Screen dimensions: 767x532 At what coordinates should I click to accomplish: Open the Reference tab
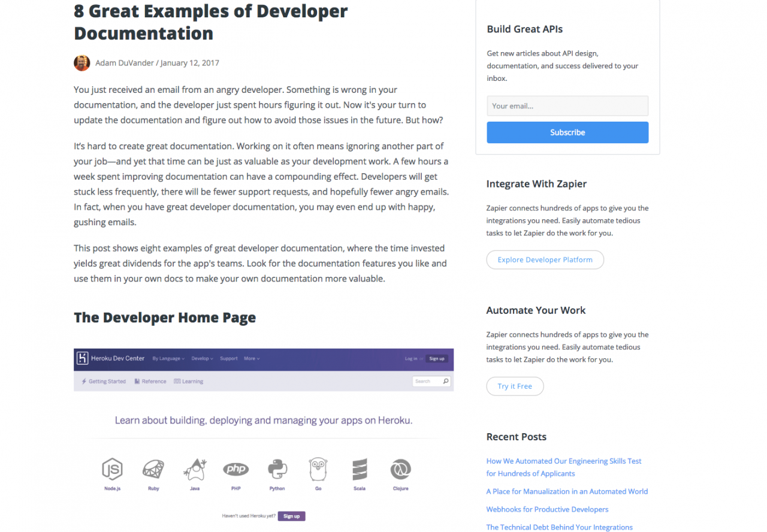[x=150, y=381]
